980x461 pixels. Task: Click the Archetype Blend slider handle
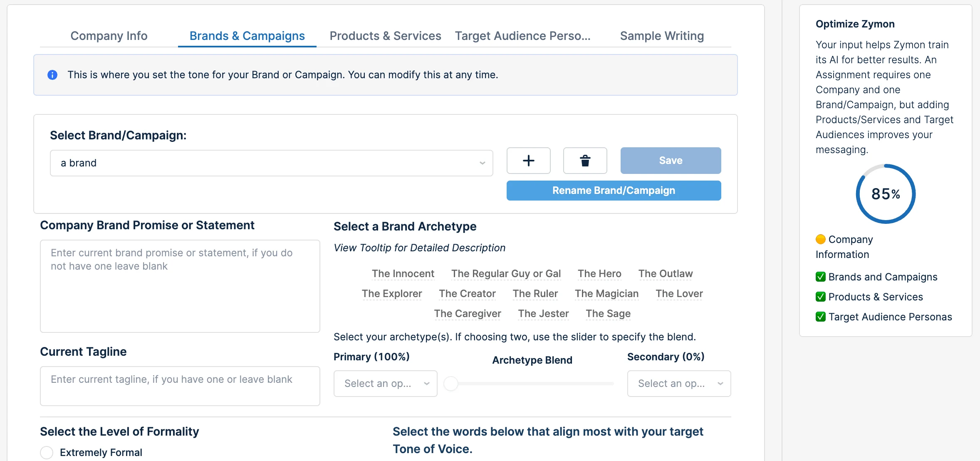(451, 384)
